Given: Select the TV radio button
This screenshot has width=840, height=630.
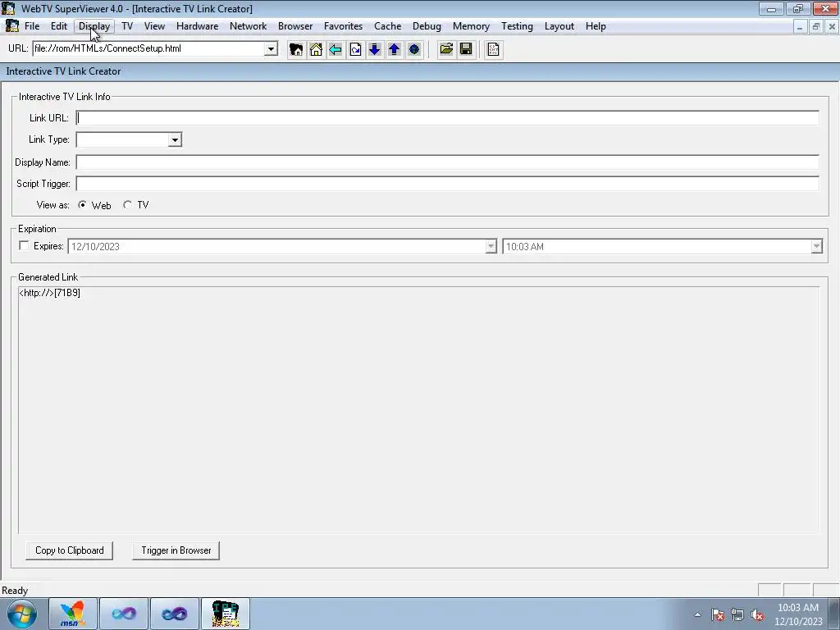Looking at the screenshot, I should [x=127, y=204].
